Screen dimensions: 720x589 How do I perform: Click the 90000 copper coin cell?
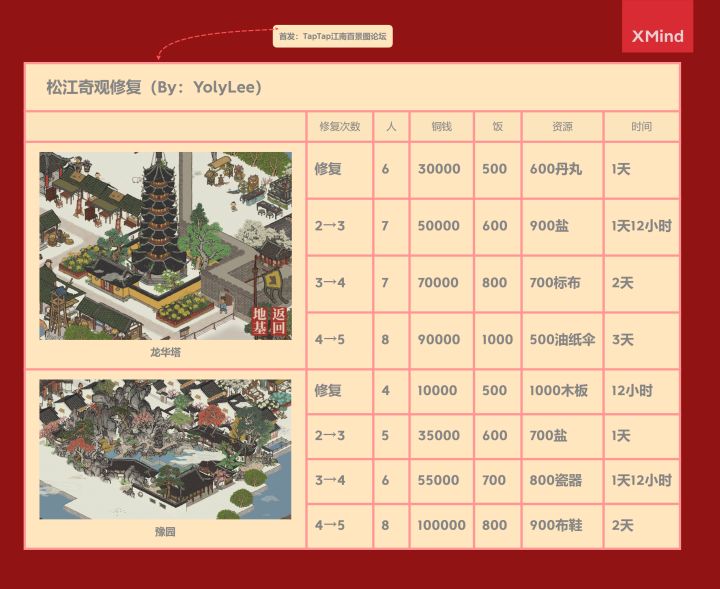click(x=442, y=340)
